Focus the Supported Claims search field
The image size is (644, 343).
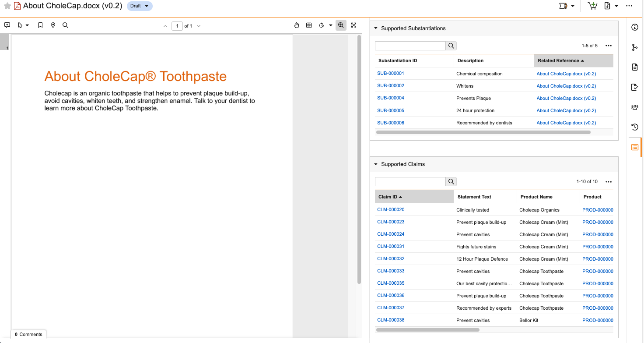[x=410, y=181]
